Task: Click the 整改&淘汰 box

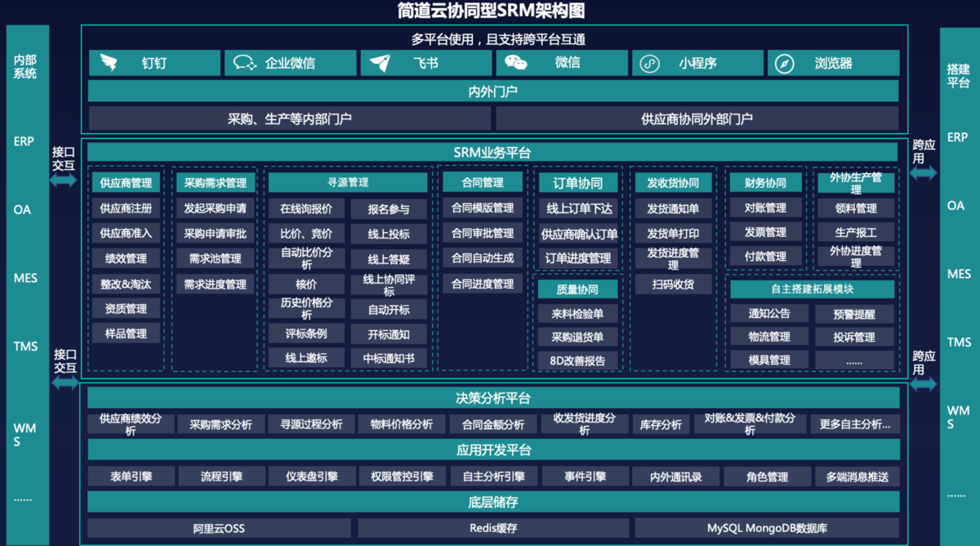Action: tap(126, 284)
